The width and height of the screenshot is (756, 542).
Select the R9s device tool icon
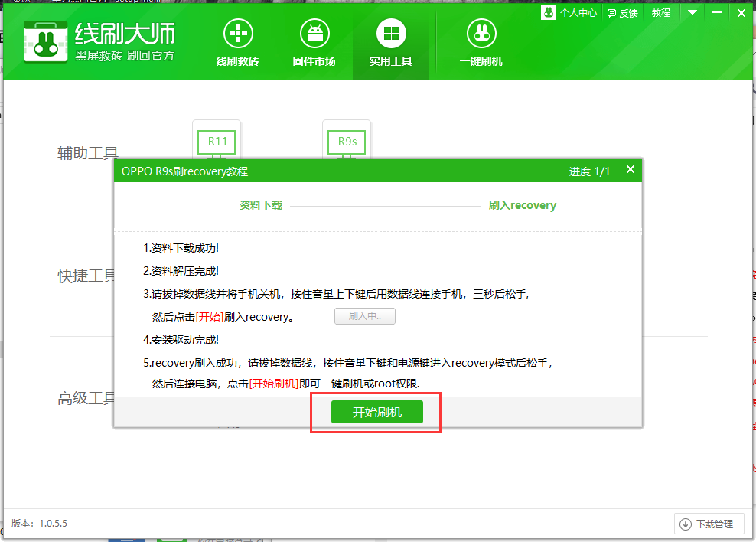(x=347, y=142)
